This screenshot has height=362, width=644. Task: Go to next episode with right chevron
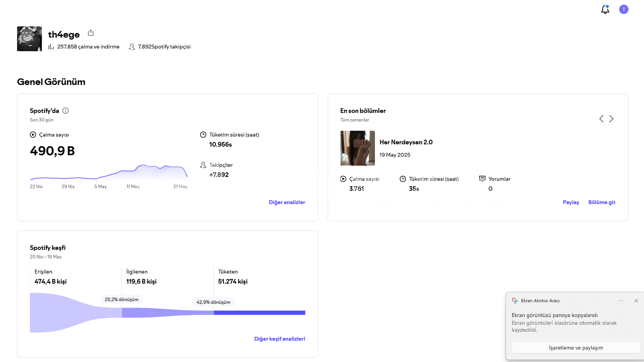(x=611, y=119)
